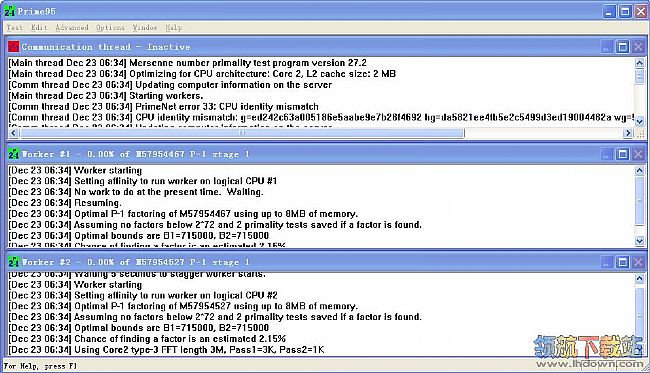Click scroll-up arrow in Worker #1 pane
Viewport: 650px width, 373px height.
click(x=639, y=170)
